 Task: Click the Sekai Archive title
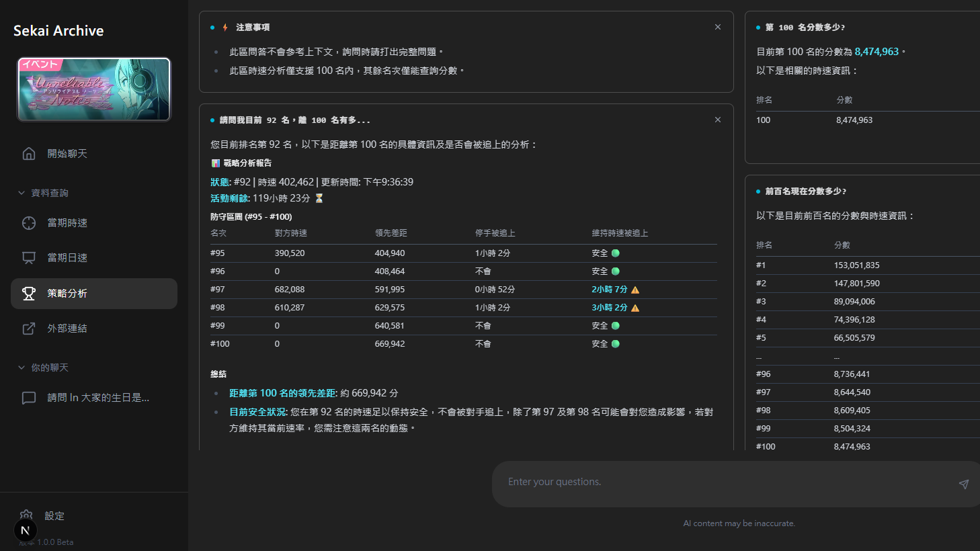[x=58, y=30]
